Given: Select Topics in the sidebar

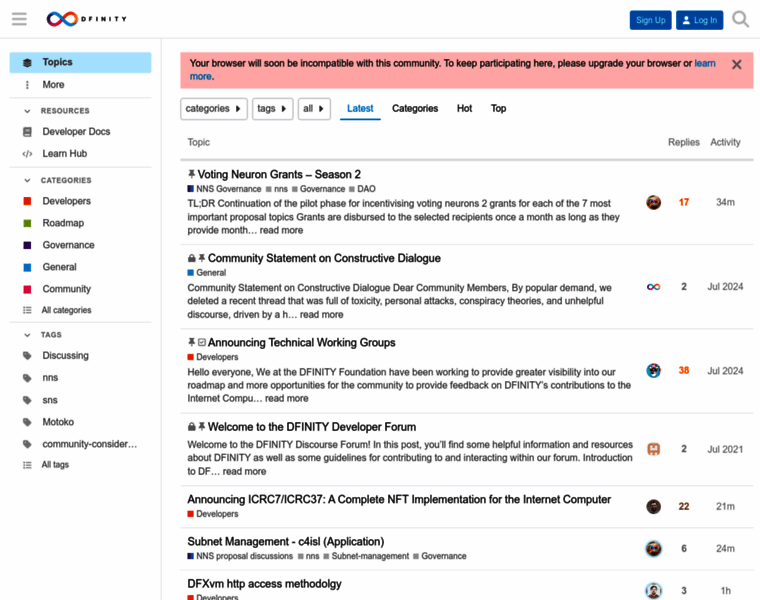Looking at the screenshot, I should point(80,63).
